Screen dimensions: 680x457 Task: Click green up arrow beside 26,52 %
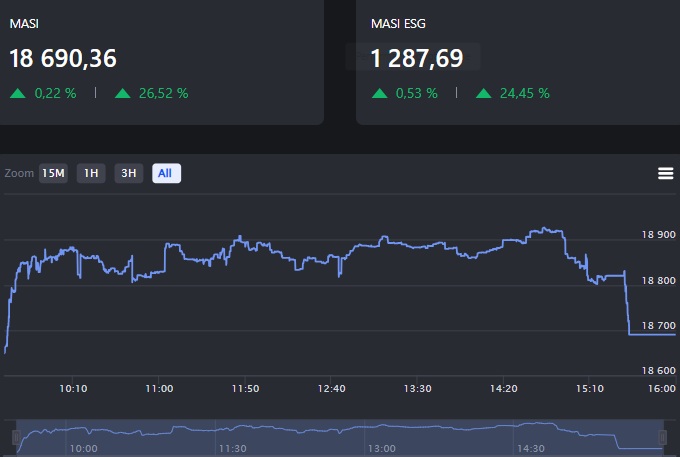point(123,93)
